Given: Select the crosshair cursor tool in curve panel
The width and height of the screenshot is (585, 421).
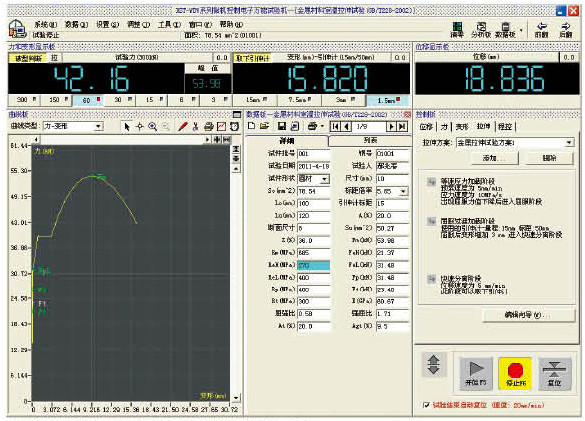Looking at the screenshot, I should click(x=140, y=127).
